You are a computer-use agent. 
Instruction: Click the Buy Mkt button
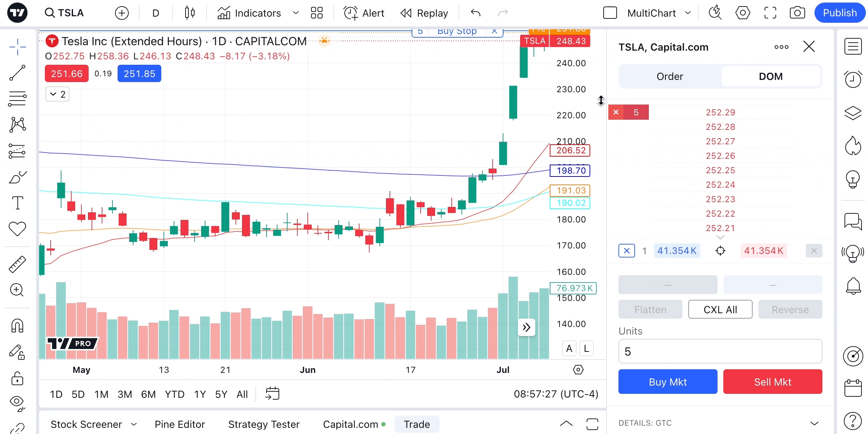tap(668, 382)
